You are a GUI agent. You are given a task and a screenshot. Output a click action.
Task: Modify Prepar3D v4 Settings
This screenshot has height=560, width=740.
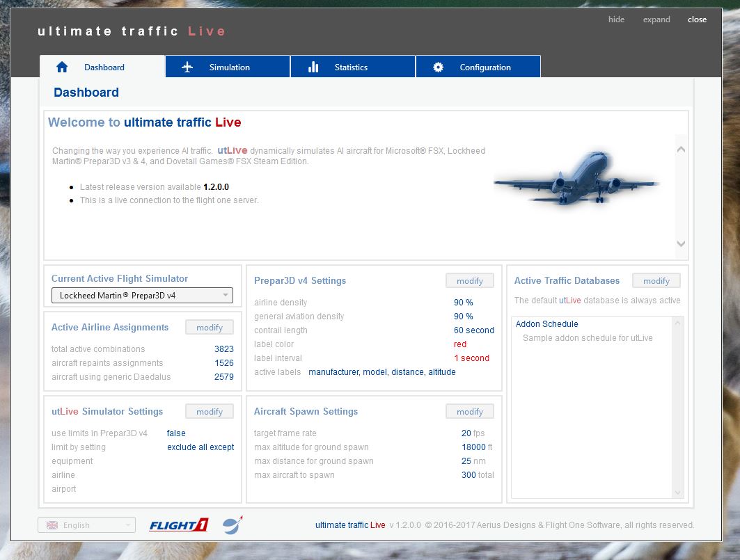pos(470,281)
